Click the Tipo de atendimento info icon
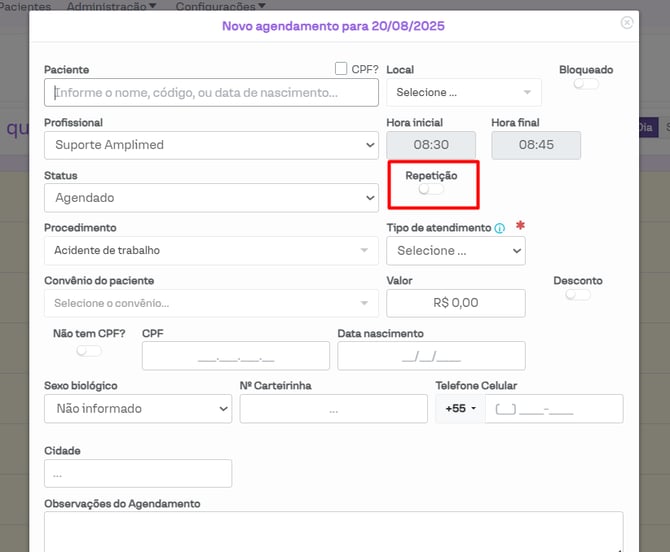670x552 pixels. pos(500,228)
